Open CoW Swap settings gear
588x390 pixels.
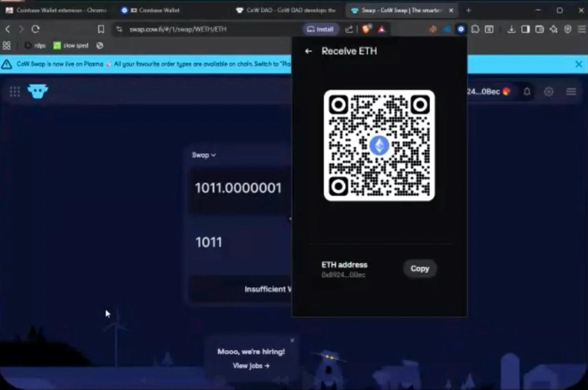pos(549,92)
